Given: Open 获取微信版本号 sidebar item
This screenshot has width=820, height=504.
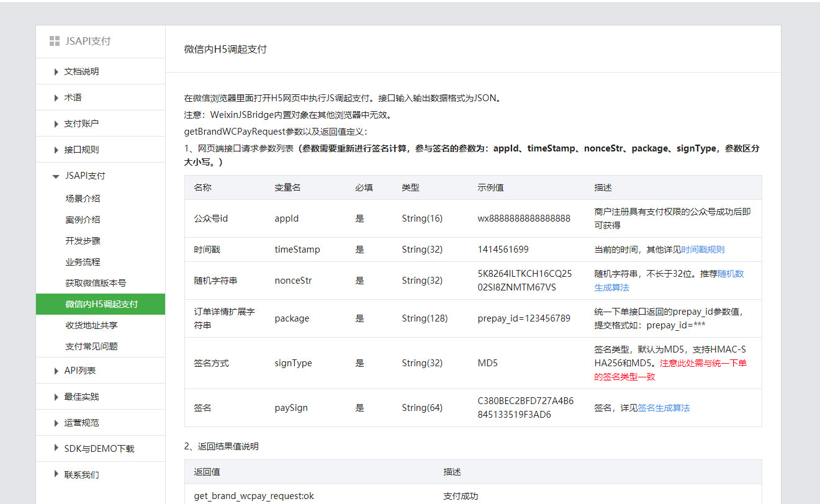Looking at the screenshot, I should 96,284.
